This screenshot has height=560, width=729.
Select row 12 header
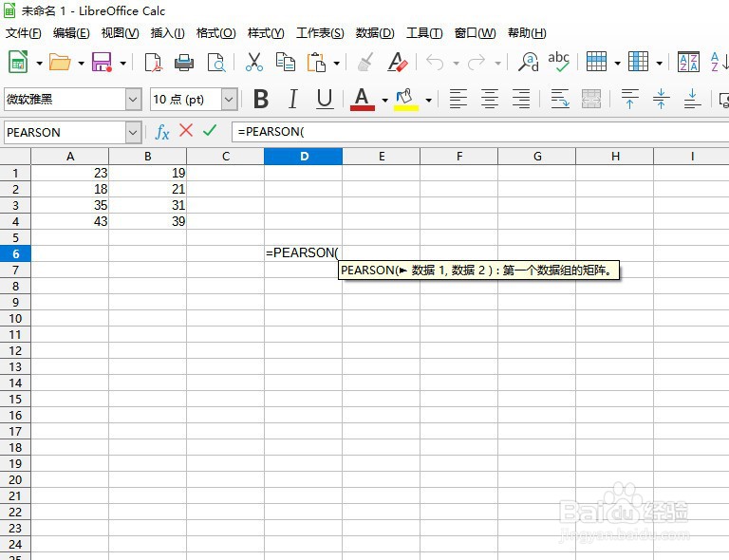[15, 351]
